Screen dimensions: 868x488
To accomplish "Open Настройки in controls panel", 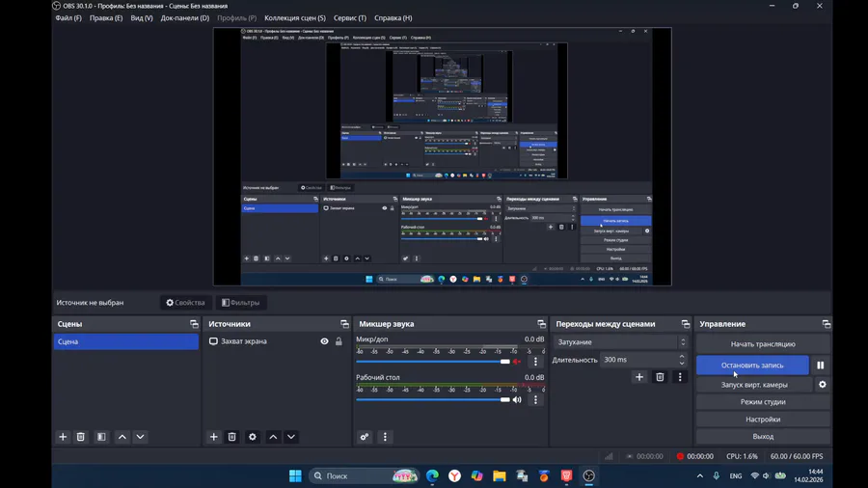I will coord(763,420).
